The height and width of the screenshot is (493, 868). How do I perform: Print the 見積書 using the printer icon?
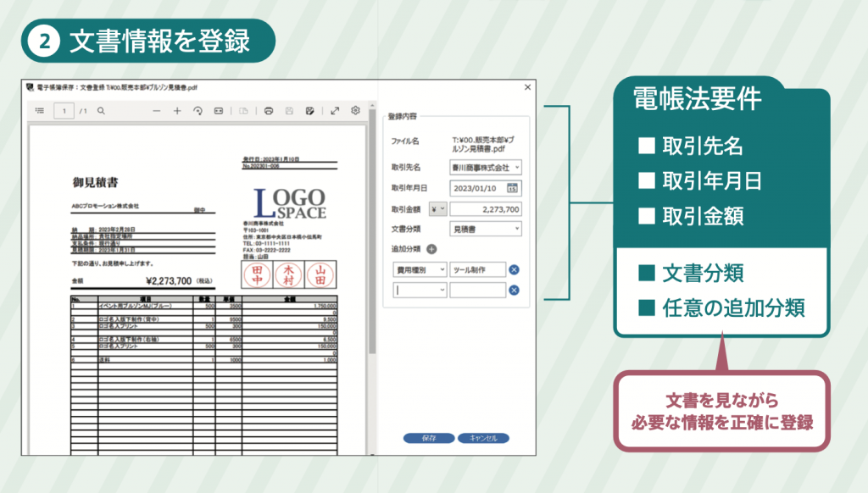coord(269,110)
